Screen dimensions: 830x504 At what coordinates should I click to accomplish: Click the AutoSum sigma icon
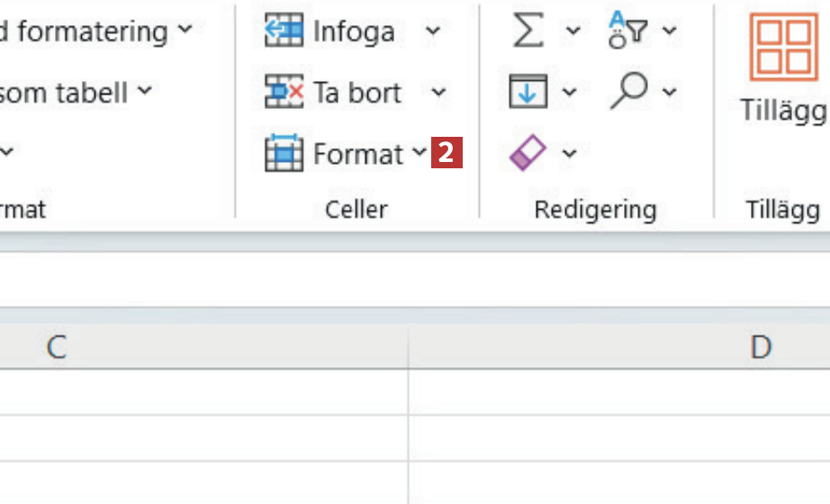coord(528,31)
